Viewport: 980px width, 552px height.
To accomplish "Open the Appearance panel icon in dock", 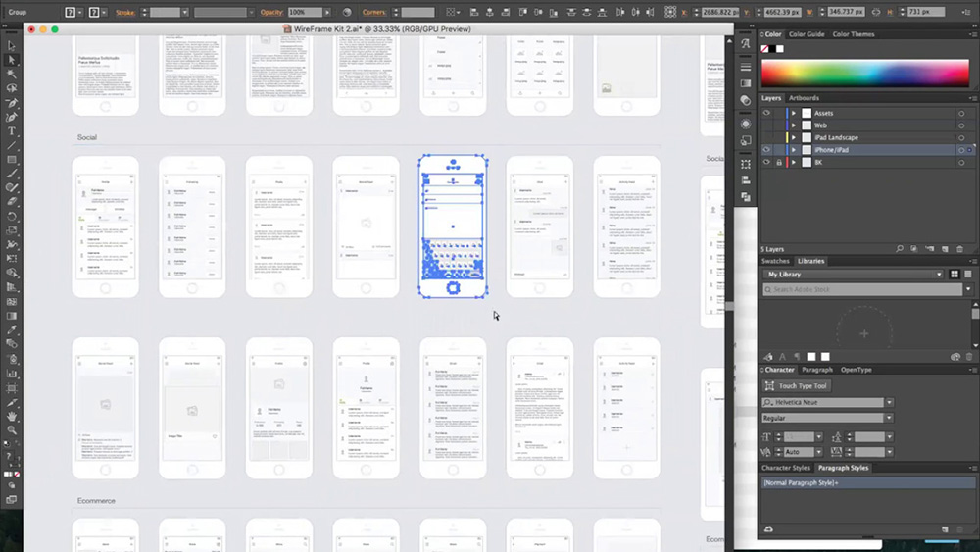I will click(746, 124).
